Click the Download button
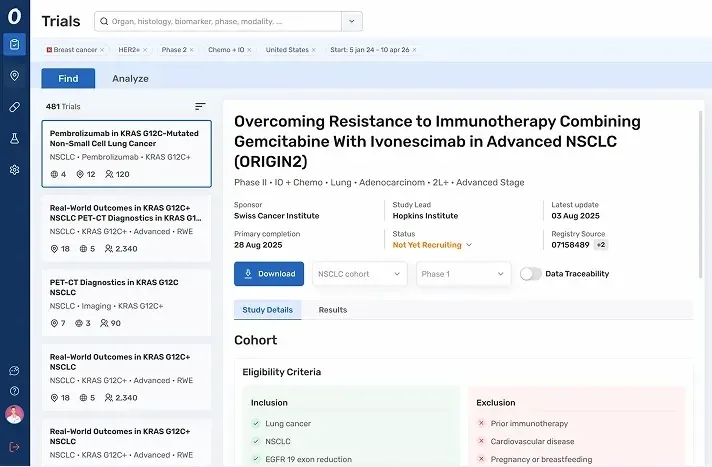Viewport: 712px width, 467px height. coord(269,274)
